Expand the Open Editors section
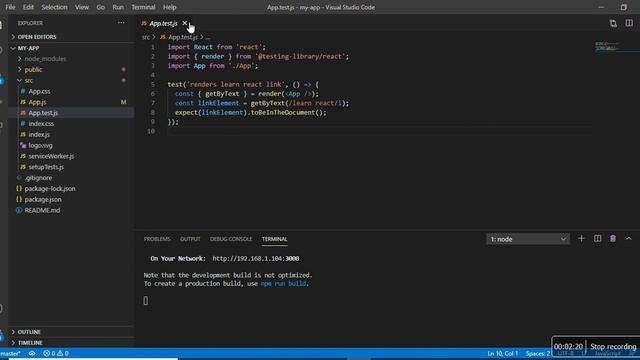Image resolution: width=640 pixels, height=360 pixels. (37, 37)
